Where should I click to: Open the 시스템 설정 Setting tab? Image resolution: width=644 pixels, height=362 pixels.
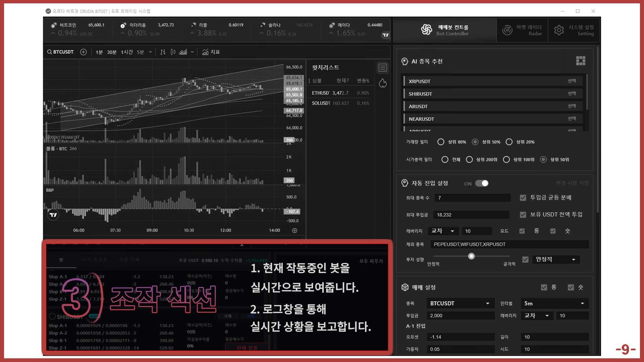(574, 30)
